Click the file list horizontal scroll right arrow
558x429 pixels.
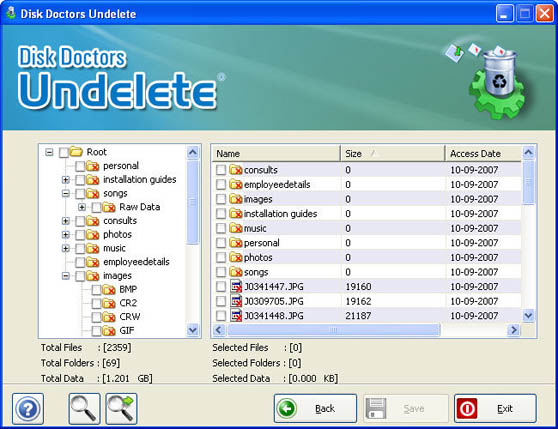pos(514,330)
